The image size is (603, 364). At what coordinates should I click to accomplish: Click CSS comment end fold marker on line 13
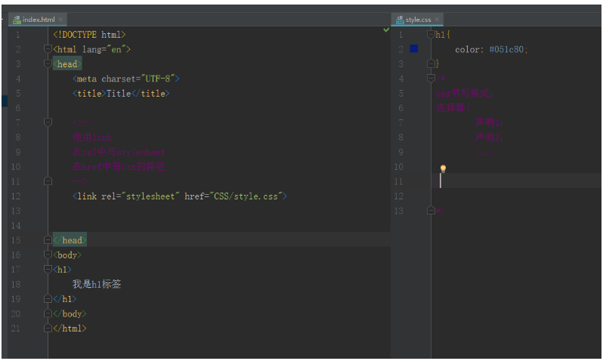431,210
